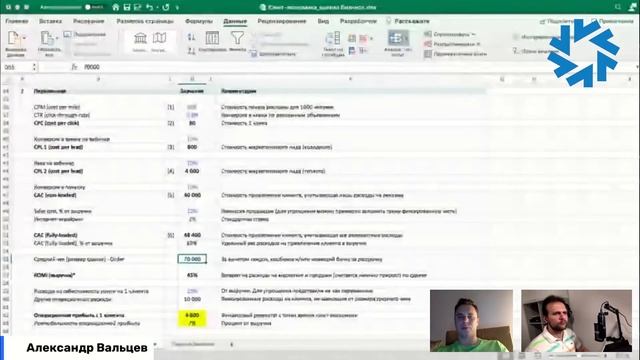Open the Разработчик ribbon tab
The height and width of the screenshot is (360, 640).
point(358,21)
